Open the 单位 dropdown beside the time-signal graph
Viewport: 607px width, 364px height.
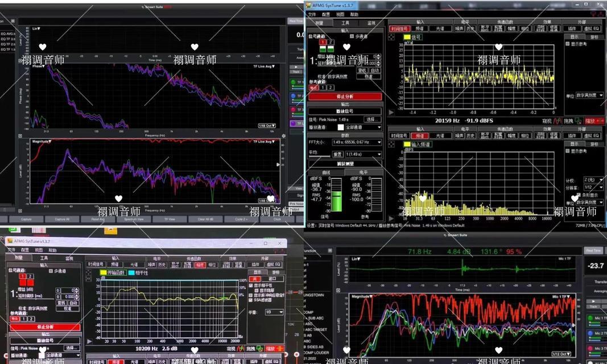coord(589,95)
